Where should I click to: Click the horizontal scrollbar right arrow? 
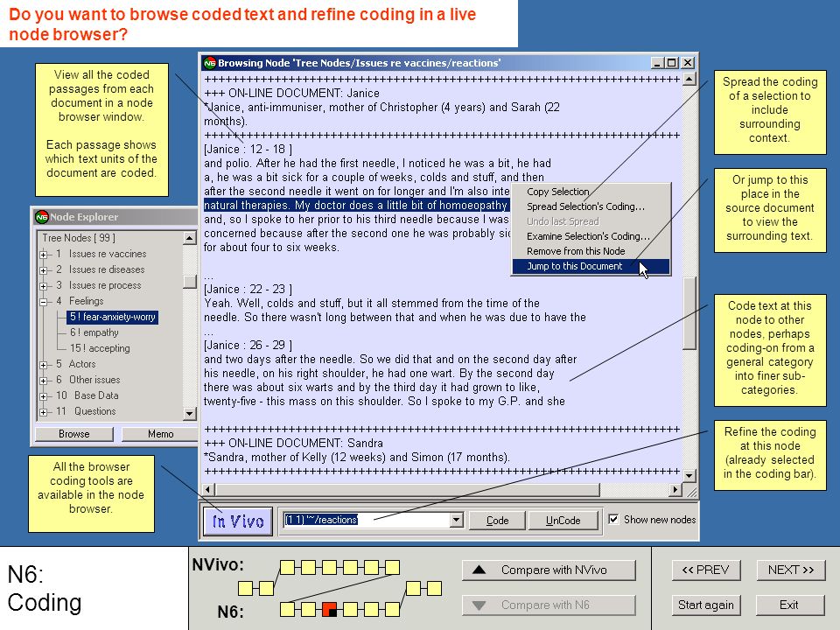[x=675, y=489]
